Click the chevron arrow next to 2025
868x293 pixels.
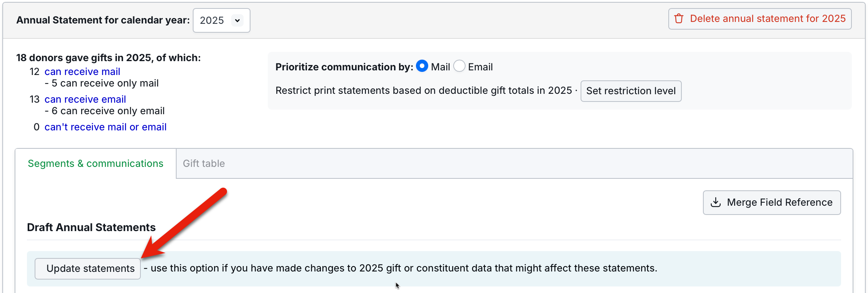pos(237,20)
